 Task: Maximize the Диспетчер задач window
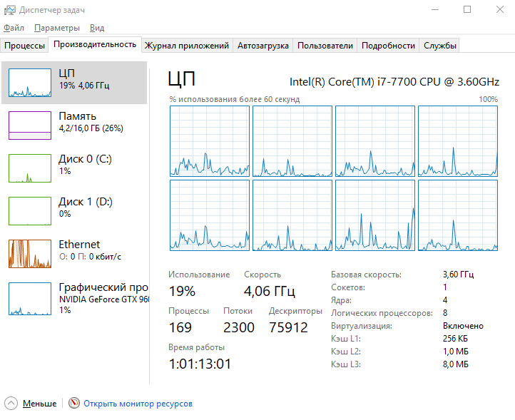[467, 9]
